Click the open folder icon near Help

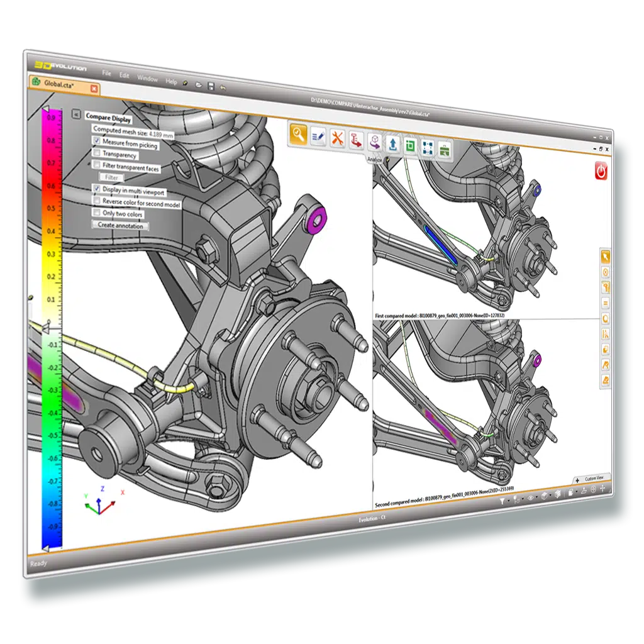click(198, 84)
